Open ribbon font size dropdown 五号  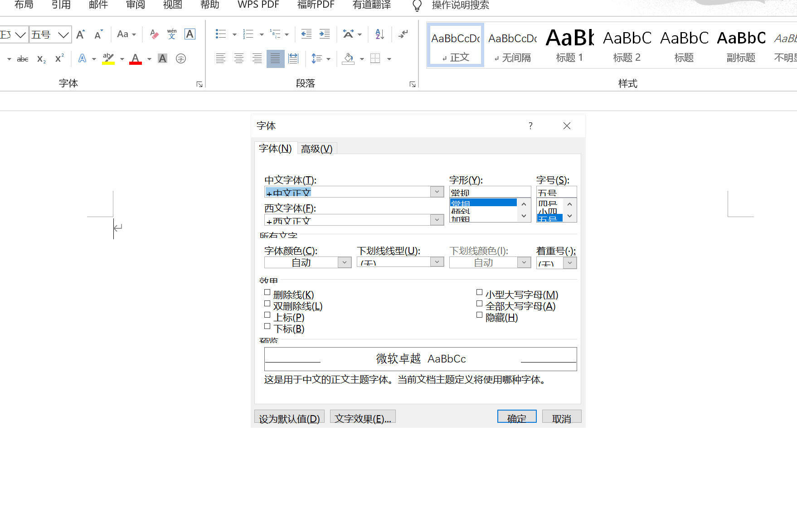(63, 34)
